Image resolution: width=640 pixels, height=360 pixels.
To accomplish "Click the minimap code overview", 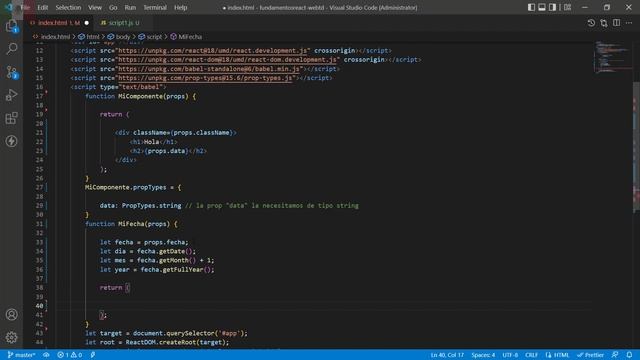I will [x=612, y=57].
